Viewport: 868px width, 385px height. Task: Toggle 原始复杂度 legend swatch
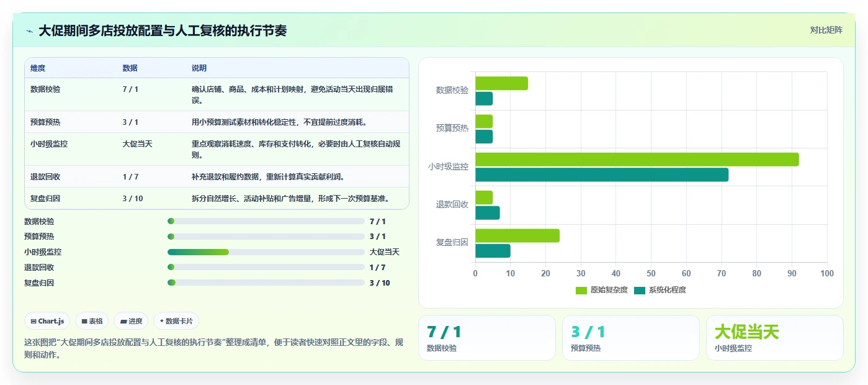(x=581, y=290)
